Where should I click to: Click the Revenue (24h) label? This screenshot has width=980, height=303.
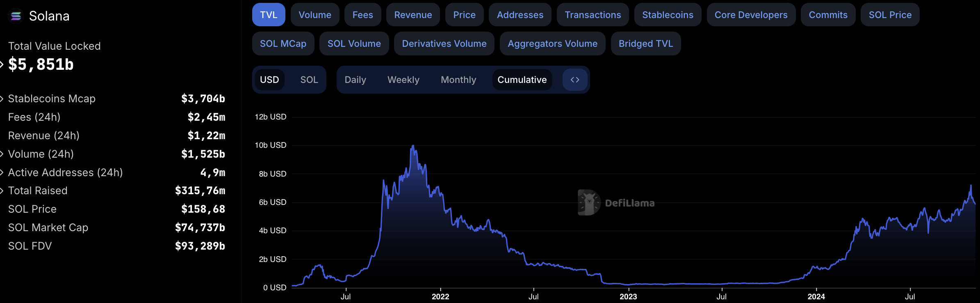[x=44, y=135]
